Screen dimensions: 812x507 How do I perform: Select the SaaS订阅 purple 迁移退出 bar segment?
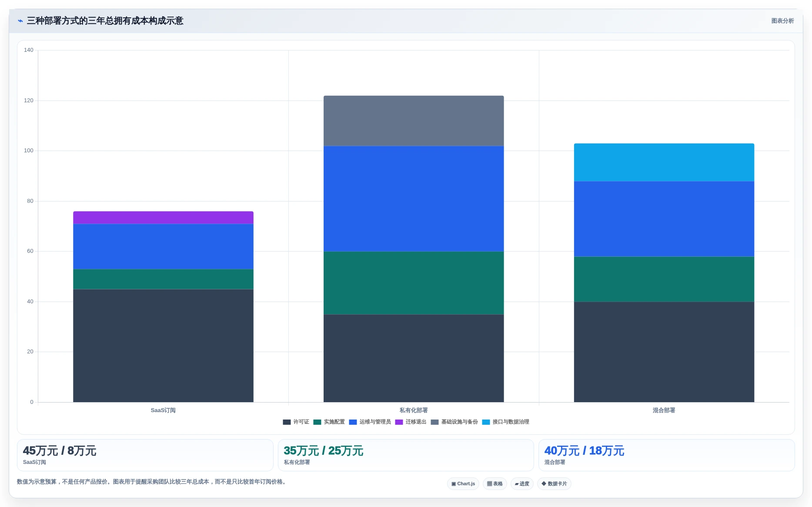coord(163,218)
